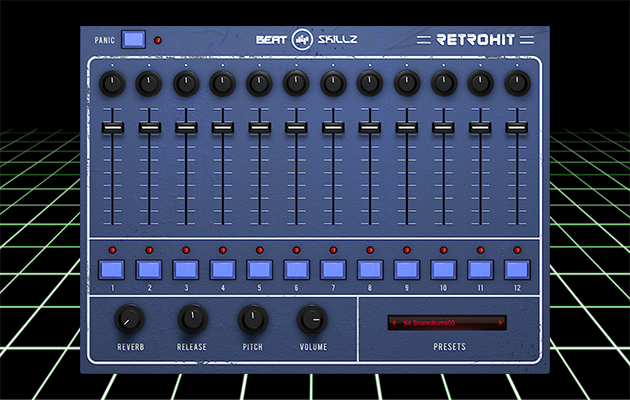Open the Kit Snaredrums03 preset list
This screenshot has width=630, height=400.
[447, 323]
